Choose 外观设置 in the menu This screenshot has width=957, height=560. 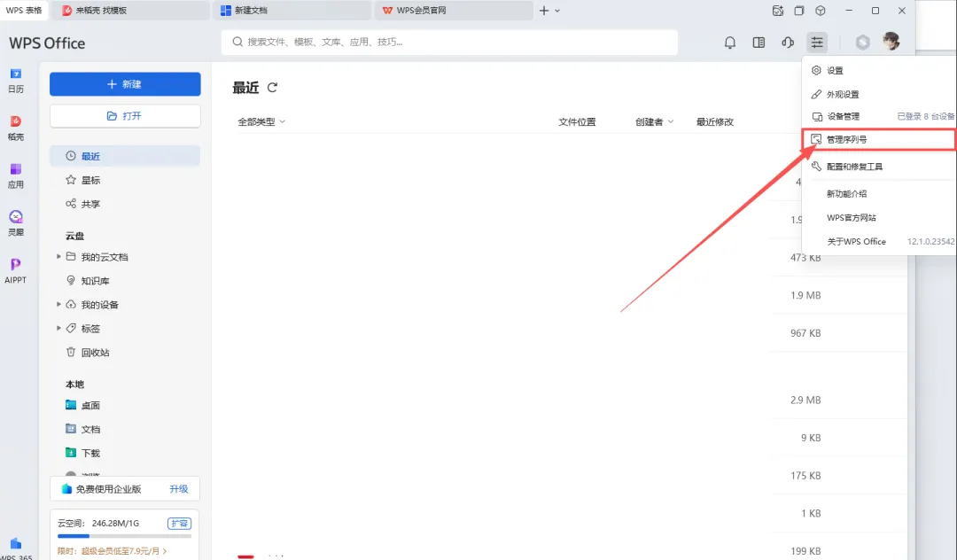point(879,95)
